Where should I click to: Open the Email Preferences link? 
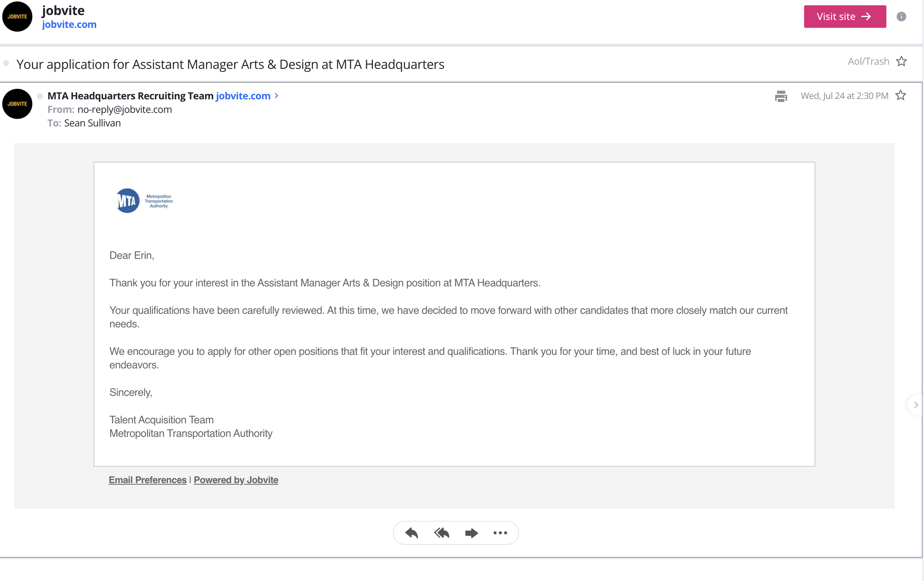coord(147,480)
